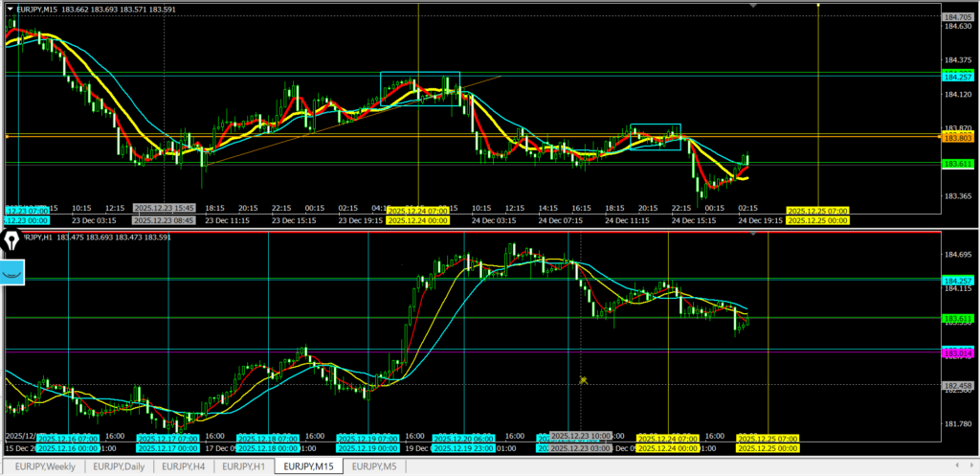Click the gray 2025.12.23 15:45 time label

point(164,207)
